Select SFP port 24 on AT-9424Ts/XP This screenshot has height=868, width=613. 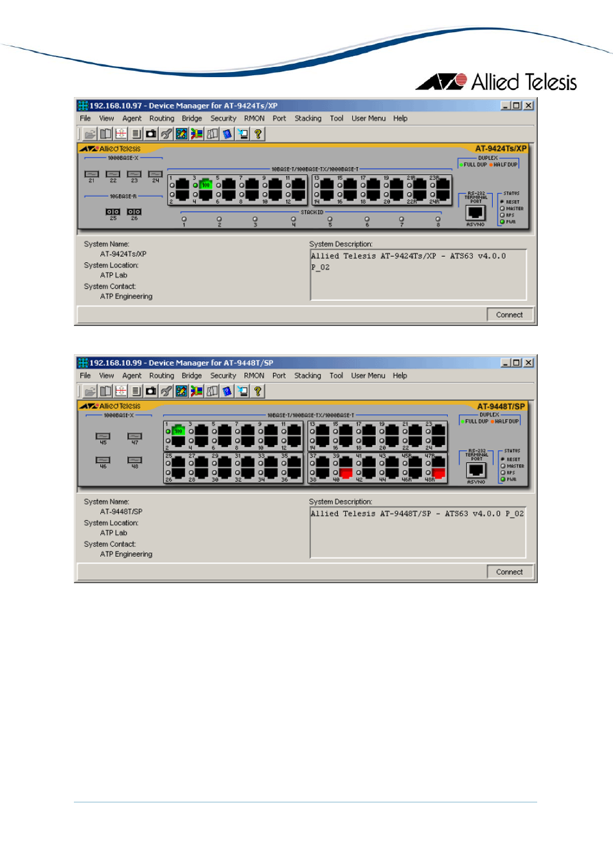(155, 174)
